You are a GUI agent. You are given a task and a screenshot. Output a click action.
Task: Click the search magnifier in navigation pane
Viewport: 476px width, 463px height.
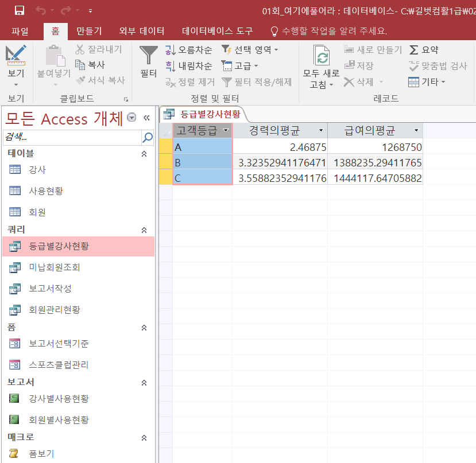click(x=148, y=137)
